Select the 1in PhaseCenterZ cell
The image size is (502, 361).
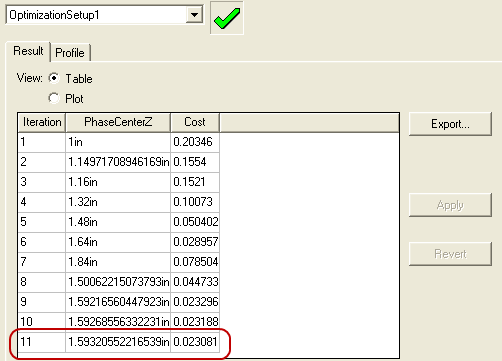tap(118, 142)
